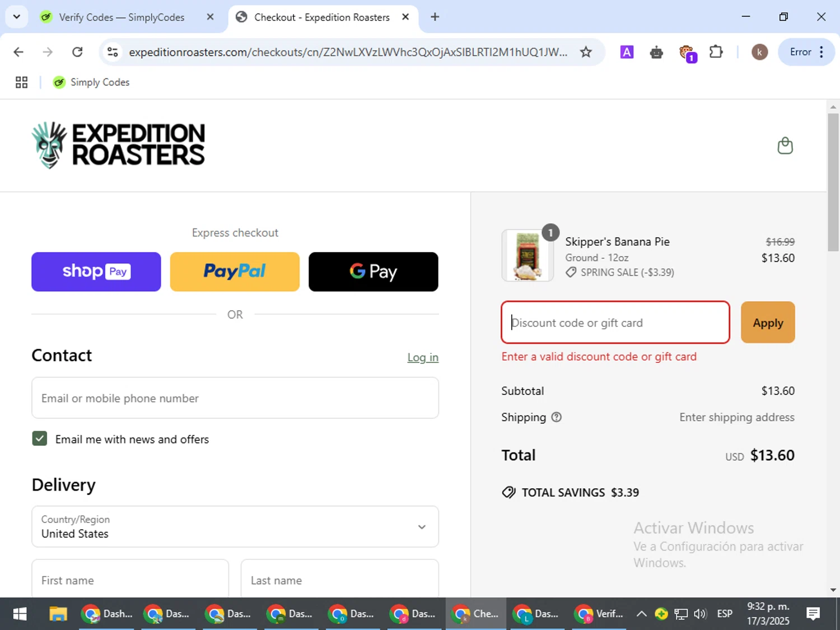Switch to the Che... taskbar Chrome window

click(476, 614)
